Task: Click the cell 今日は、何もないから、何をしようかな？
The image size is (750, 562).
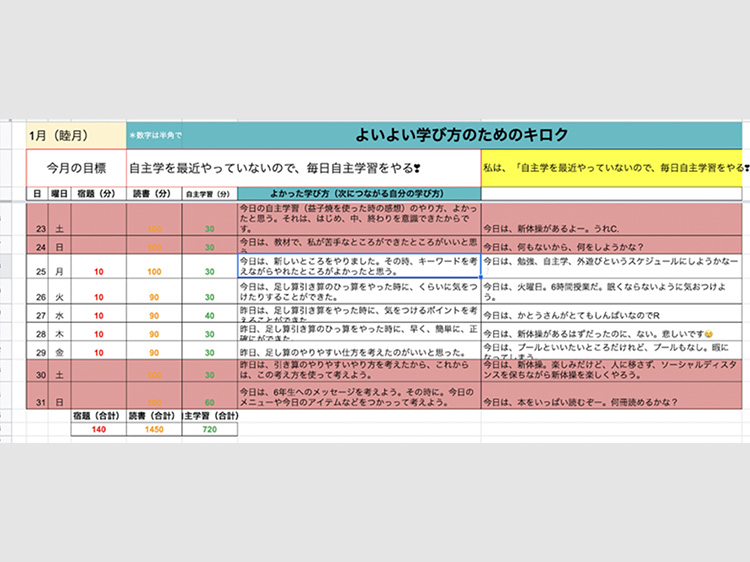Action: [x=612, y=245]
